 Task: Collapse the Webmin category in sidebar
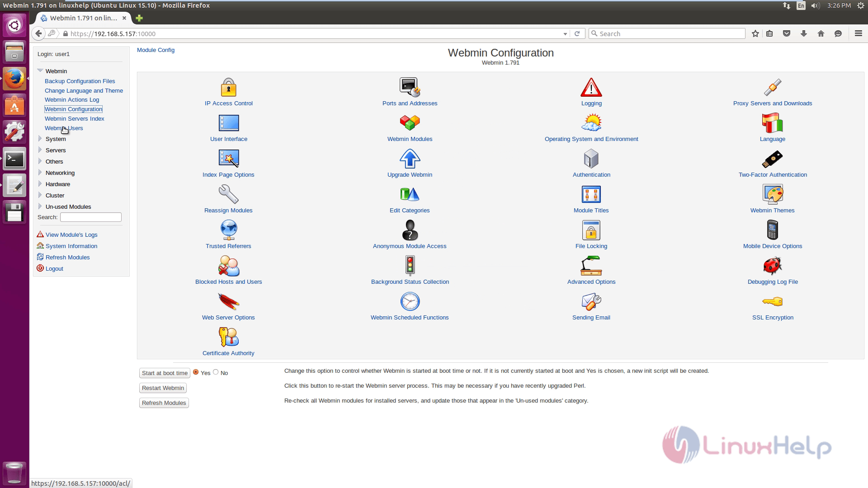coord(40,70)
